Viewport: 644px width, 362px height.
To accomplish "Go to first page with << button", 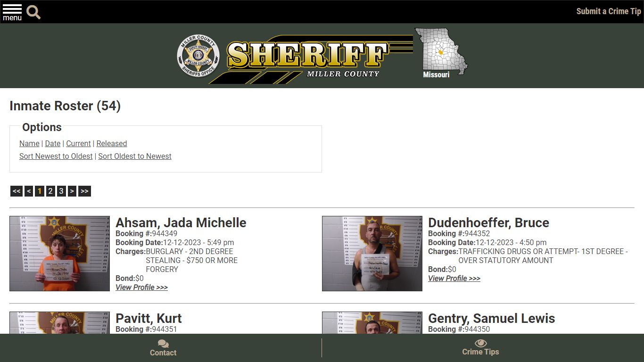I will pyautogui.click(x=17, y=191).
